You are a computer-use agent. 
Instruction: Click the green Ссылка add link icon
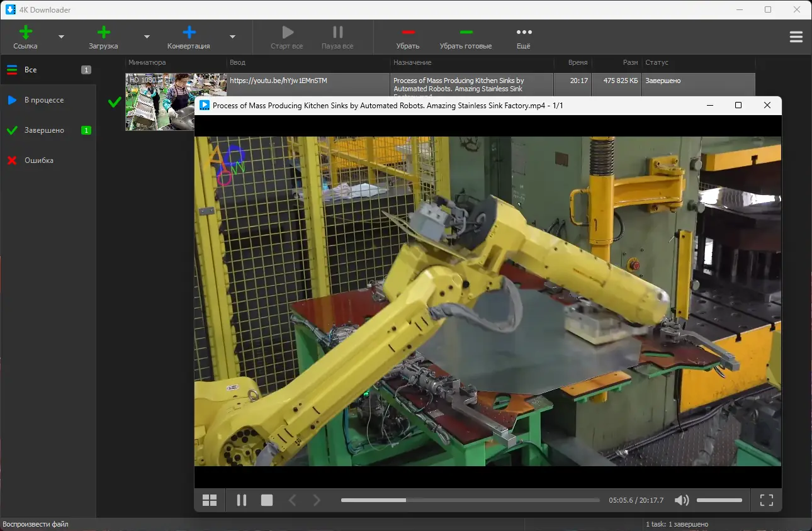25,33
